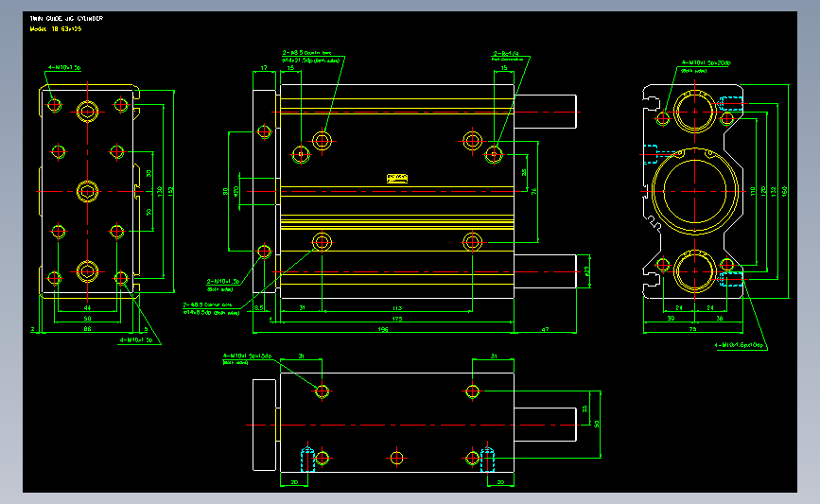This screenshot has width=820, height=504.
Task: Click the '196' overall length dimension
Action: [383, 329]
